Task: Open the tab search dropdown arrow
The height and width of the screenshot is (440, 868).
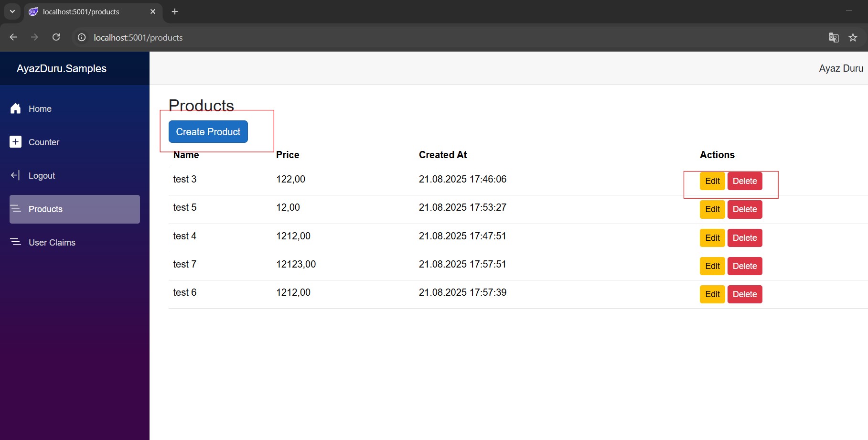Action: pos(12,11)
